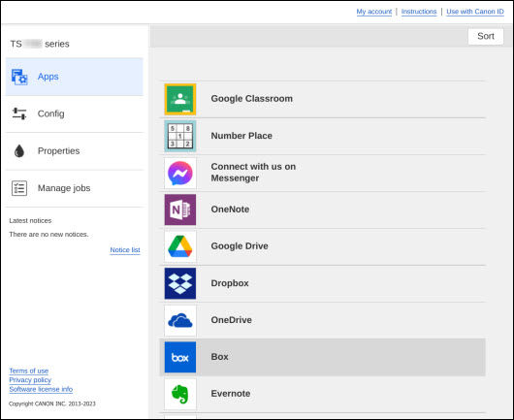Screen dimensions: 514x420
Task: Open the Privacy policy link
Action: click(30, 380)
